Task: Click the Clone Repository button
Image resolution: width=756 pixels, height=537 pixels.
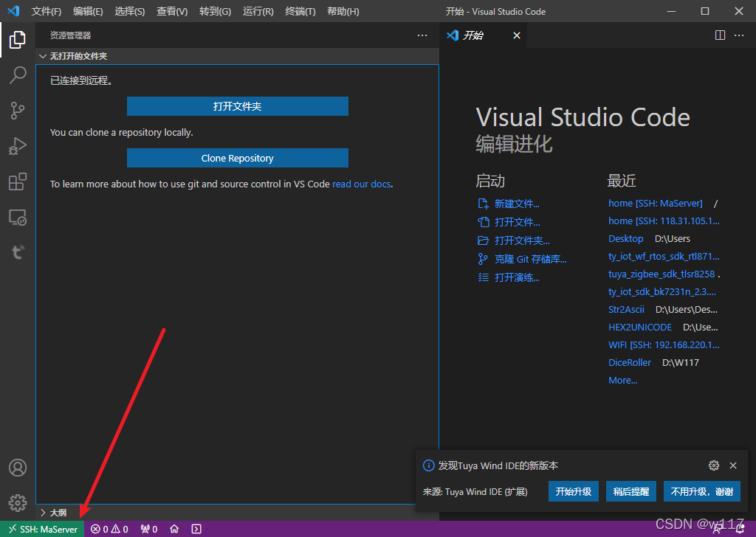Action: 237,158
